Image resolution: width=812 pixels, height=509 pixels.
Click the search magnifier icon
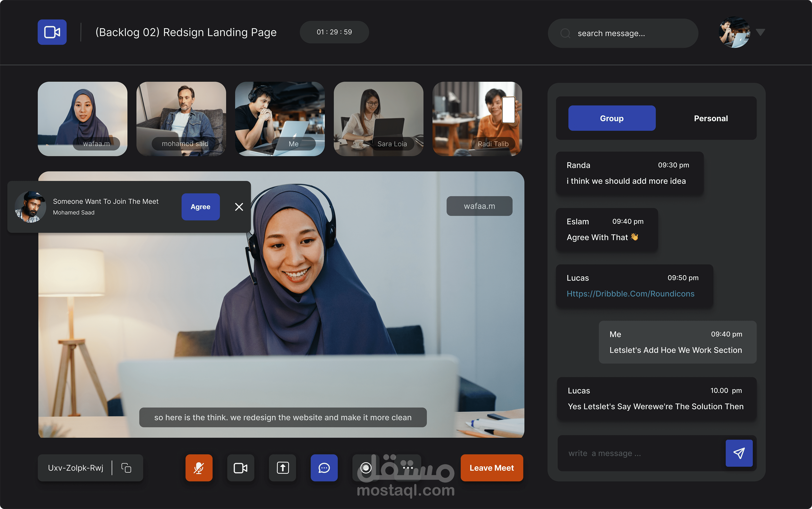pos(565,33)
